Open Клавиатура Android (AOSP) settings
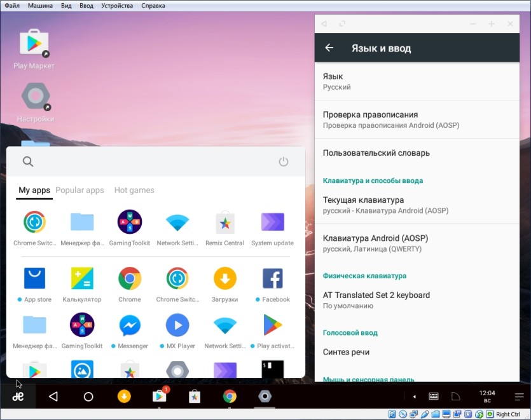 pyautogui.click(x=417, y=243)
